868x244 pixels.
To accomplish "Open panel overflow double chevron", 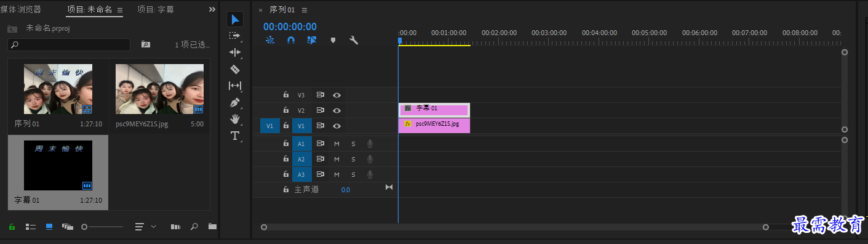I will click(x=212, y=9).
